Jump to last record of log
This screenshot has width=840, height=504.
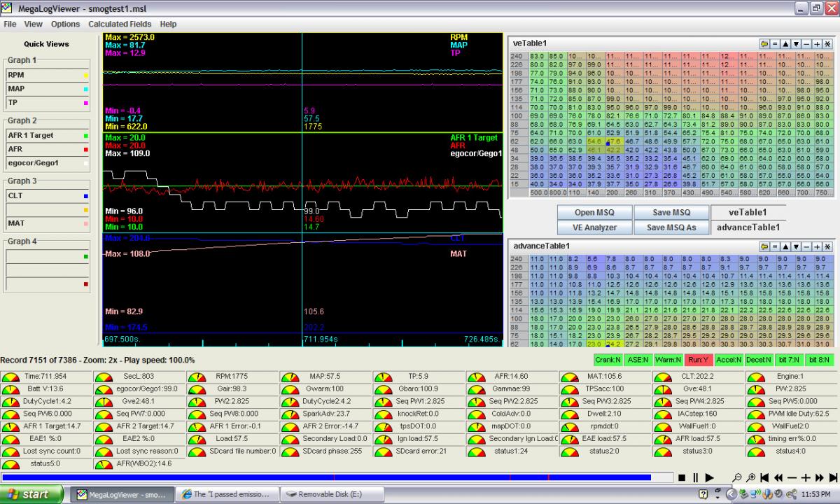pyautogui.click(x=833, y=477)
